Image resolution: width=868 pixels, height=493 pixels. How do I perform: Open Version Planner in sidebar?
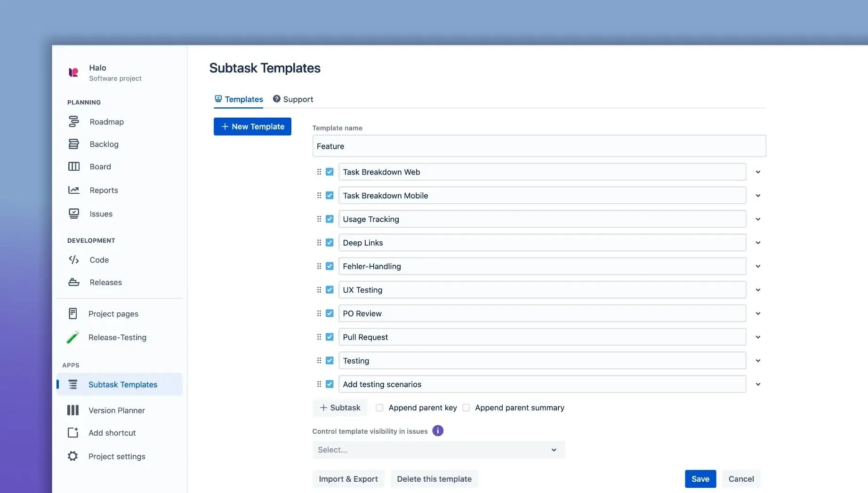(116, 410)
